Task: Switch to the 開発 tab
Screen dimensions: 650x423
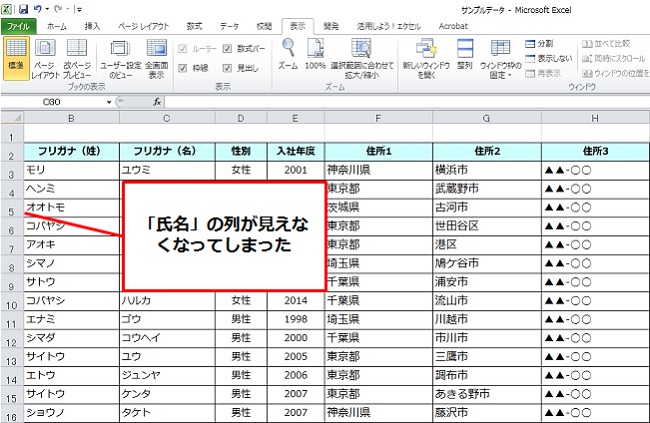Action: point(331,27)
